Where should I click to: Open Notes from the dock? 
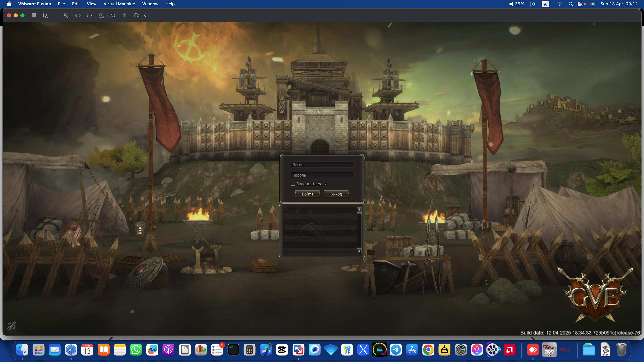coord(120,349)
